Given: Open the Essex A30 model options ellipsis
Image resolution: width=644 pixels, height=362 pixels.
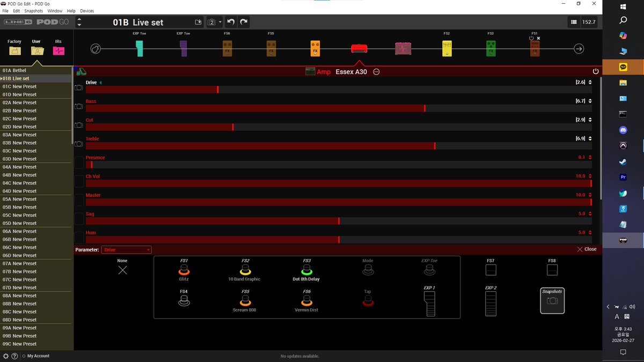Looking at the screenshot, I should [x=376, y=72].
